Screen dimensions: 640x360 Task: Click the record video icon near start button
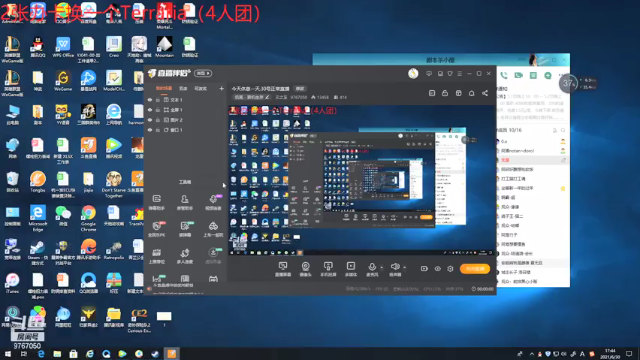pyautogui.click(x=424, y=269)
